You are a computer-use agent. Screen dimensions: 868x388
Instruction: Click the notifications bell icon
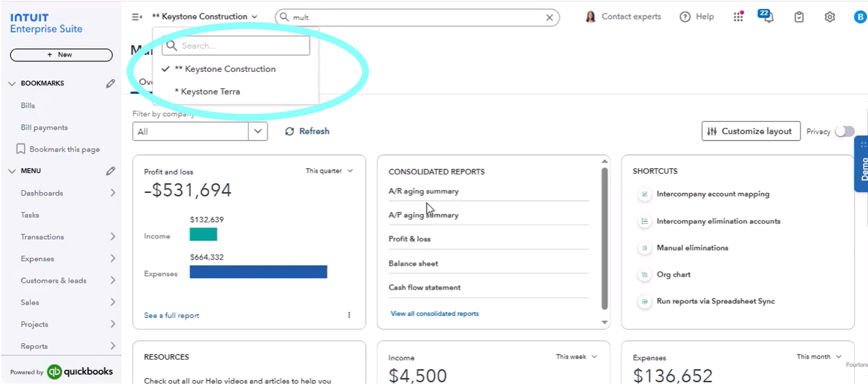(x=767, y=17)
